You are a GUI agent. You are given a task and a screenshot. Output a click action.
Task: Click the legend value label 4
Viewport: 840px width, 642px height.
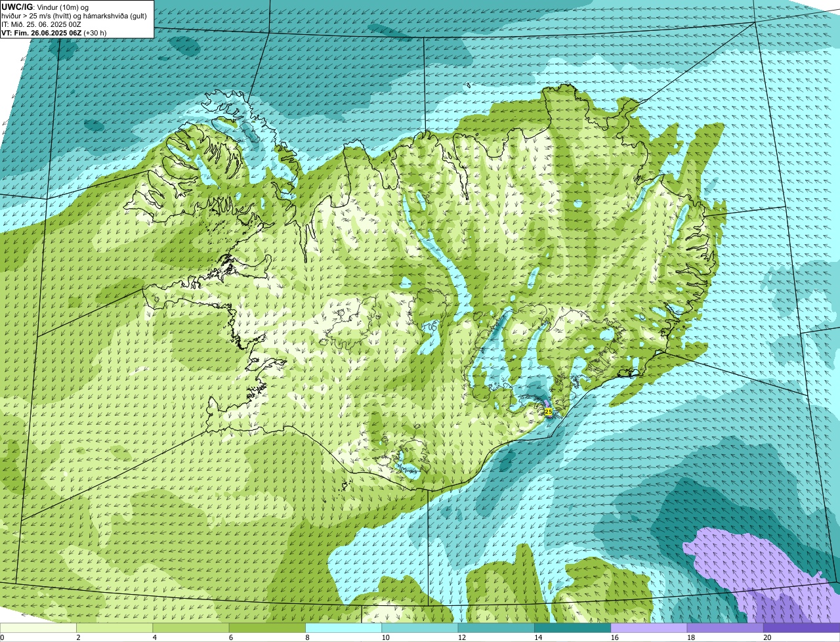[x=154, y=637]
